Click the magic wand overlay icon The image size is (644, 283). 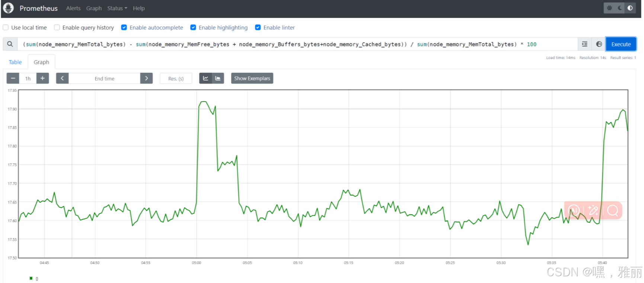[x=593, y=211]
